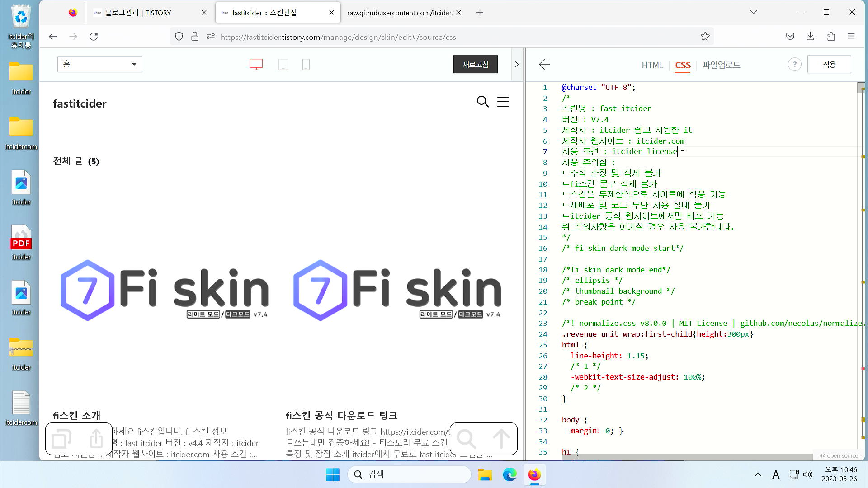Open the site permissions icon
868x488 pixels.
(x=210, y=37)
